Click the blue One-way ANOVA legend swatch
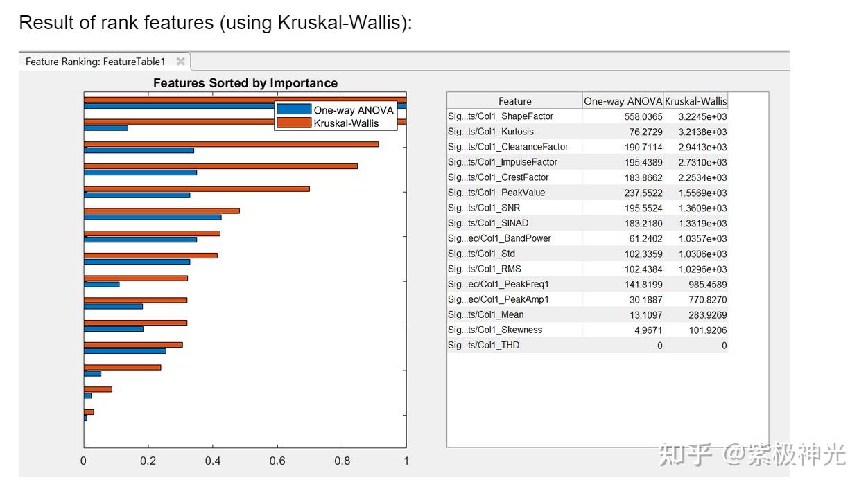The image size is (868, 489). pos(294,109)
